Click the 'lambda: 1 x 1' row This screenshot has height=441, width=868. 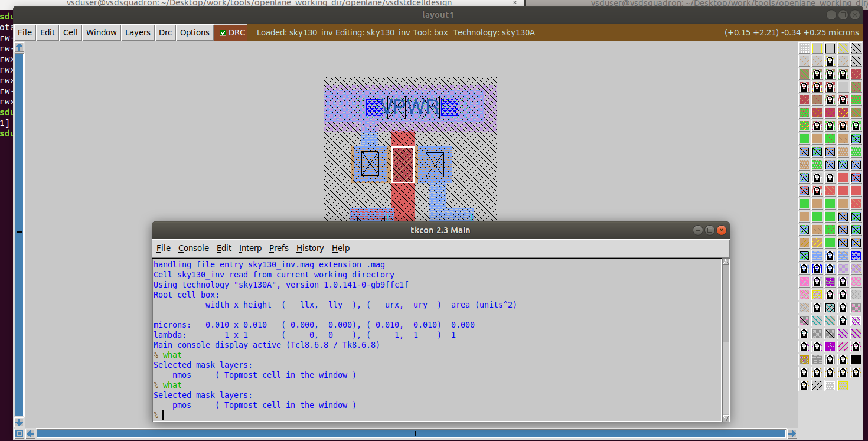[x=305, y=335]
